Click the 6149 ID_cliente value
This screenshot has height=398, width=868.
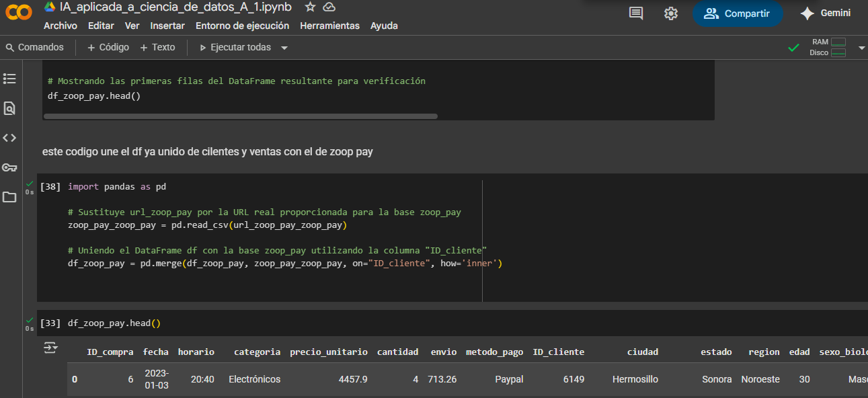(x=574, y=379)
